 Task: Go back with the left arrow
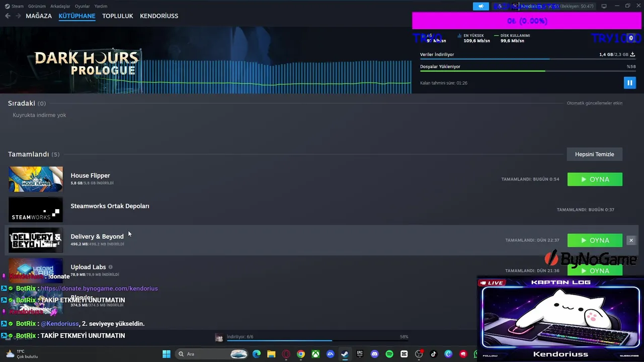pos(8,16)
